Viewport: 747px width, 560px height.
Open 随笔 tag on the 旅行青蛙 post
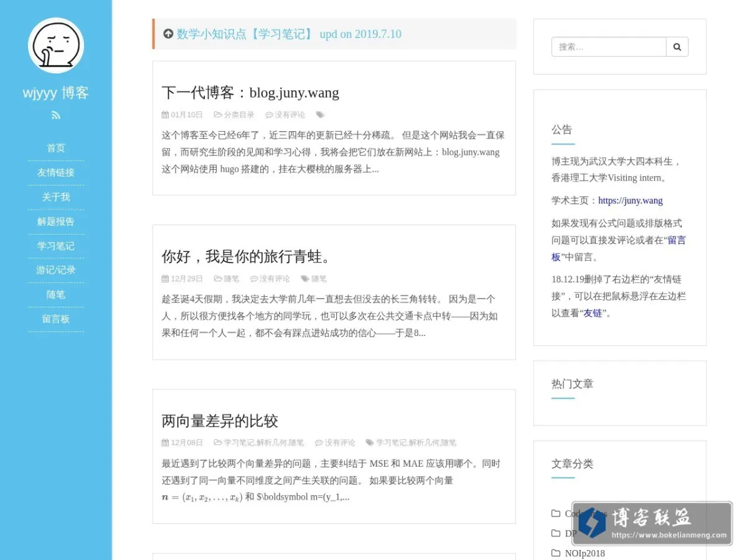[x=319, y=279]
